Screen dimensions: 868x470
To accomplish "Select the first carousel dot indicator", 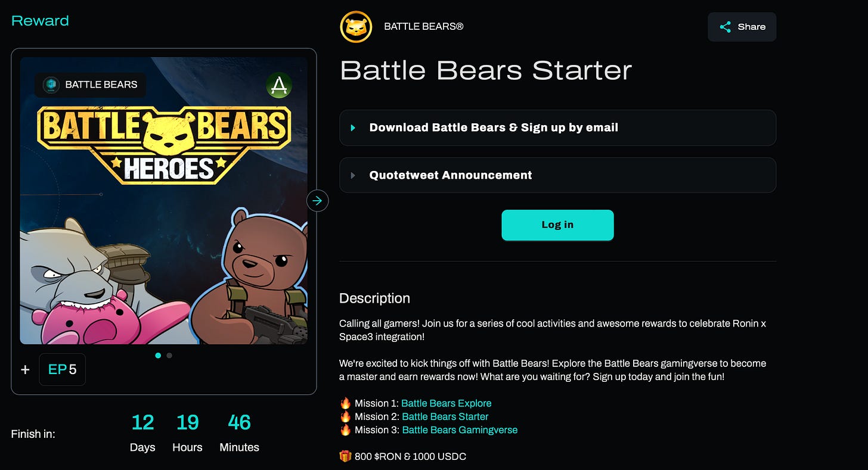I will [x=158, y=355].
